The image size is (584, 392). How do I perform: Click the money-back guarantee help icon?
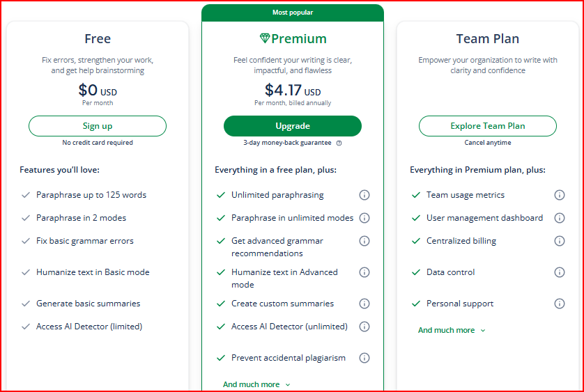tap(339, 143)
